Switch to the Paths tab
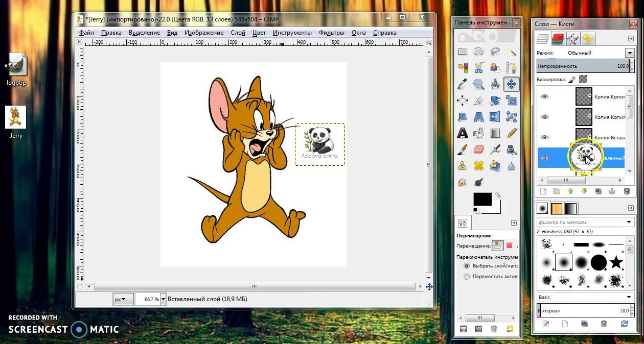Image resolution: width=644 pixels, height=344 pixels. [x=573, y=39]
